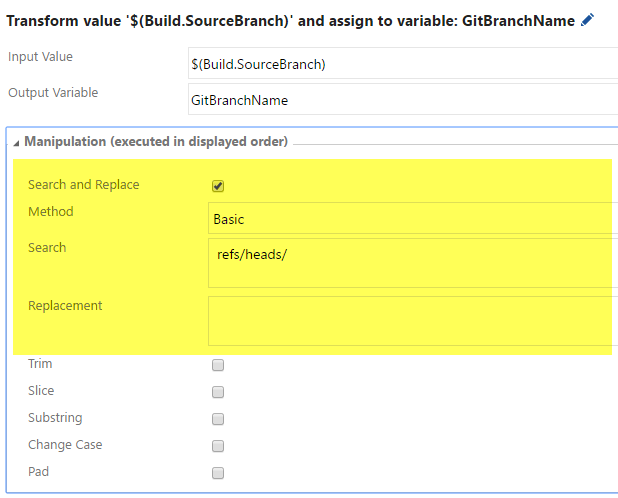Viewport: 618px width, 498px height.
Task: Click the Search and Replace label
Action: point(84,184)
